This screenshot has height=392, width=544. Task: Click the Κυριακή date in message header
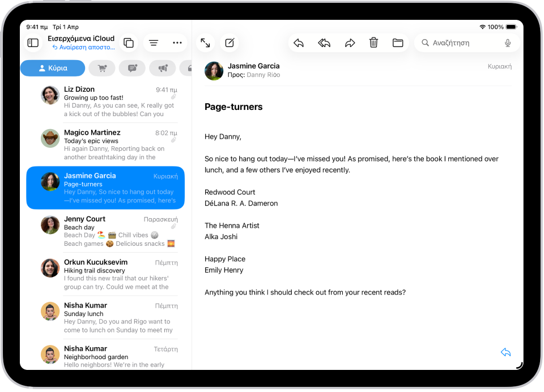tap(500, 66)
